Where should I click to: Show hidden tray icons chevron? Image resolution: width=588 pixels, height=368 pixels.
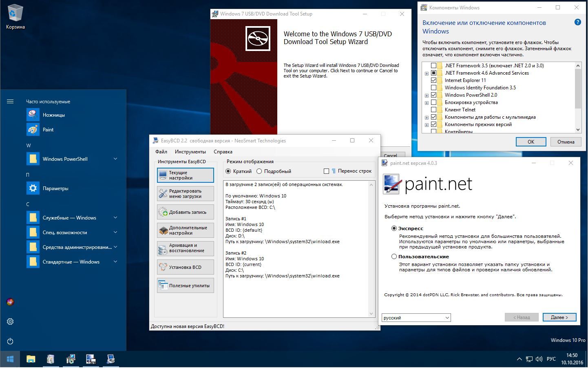pos(519,359)
